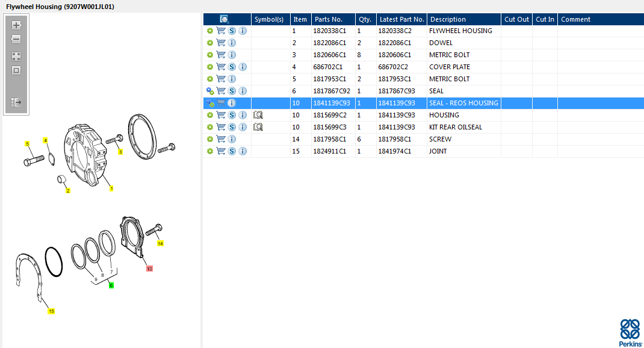Sort by the Symbol(s) column header
644x348 pixels.
[271, 19]
